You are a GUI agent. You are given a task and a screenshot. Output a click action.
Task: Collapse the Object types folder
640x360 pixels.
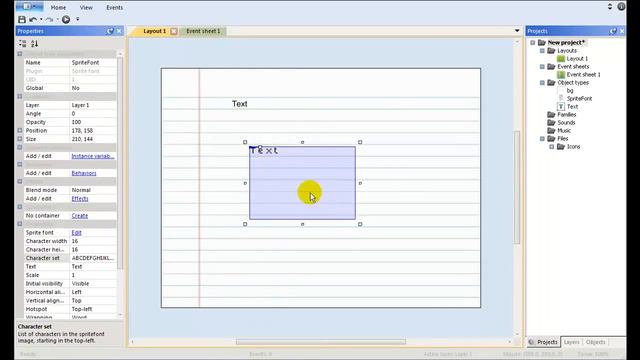[x=542, y=82]
